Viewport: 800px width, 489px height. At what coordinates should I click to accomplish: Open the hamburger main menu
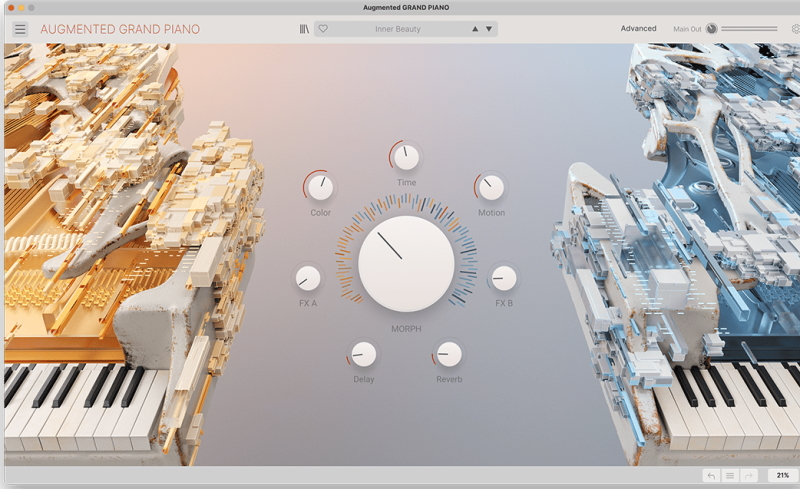click(x=20, y=29)
